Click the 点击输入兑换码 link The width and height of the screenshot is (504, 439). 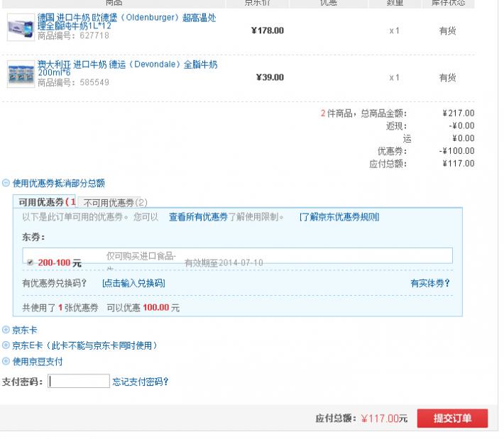(x=133, y=283)
